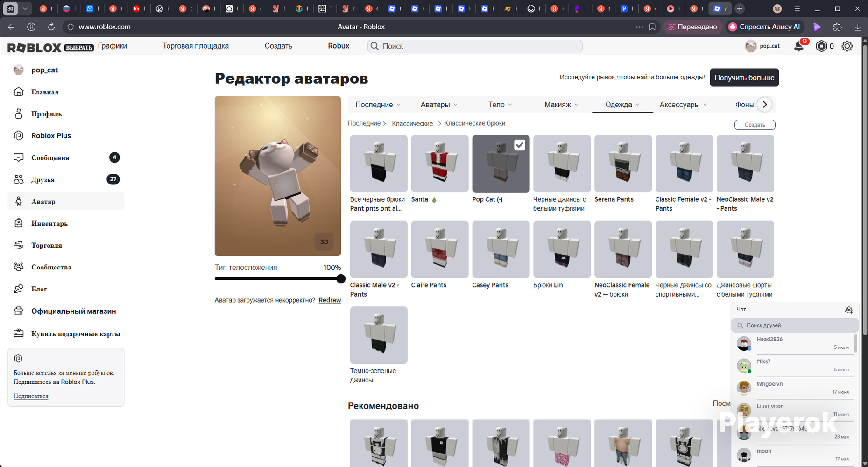The width and height of the screenshot is (868, 467).
Task: Focus the Поиск друзей chat search field
Action: point(795,325)
